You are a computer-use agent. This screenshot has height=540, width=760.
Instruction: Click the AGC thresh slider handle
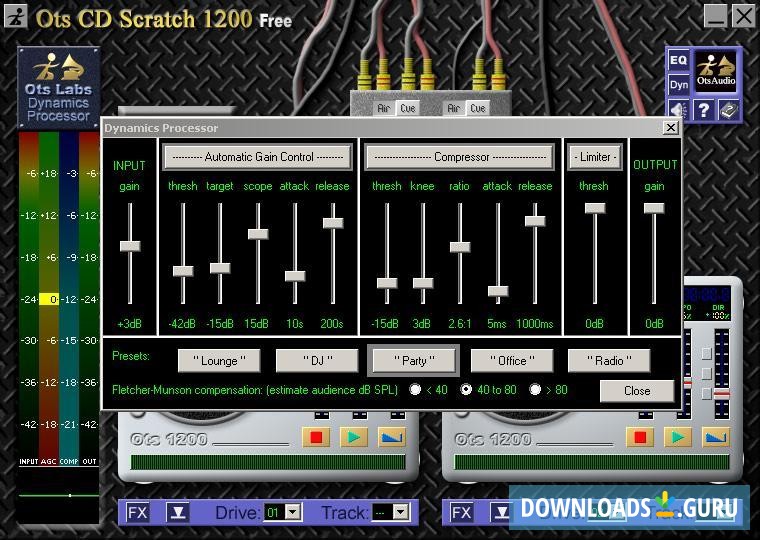[x=183, y=271]
